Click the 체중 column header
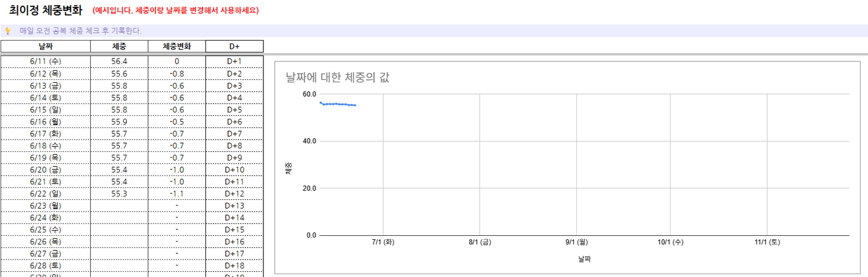Screen dimensions: 868x277 [119, 46]
